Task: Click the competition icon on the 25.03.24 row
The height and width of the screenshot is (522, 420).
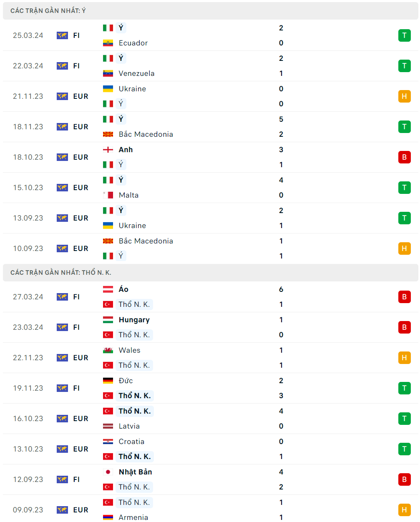Action: click(x=62, y=35)
